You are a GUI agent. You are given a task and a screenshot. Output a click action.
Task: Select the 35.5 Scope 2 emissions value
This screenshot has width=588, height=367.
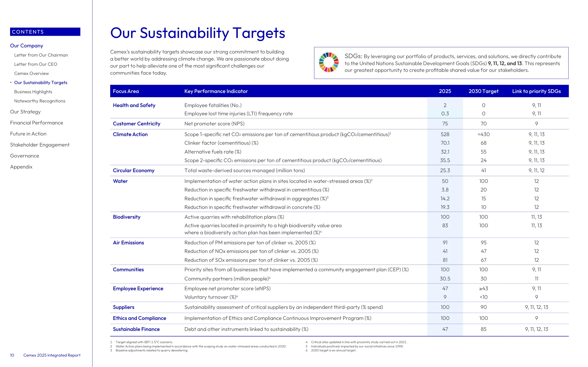[x=445, y=160]
